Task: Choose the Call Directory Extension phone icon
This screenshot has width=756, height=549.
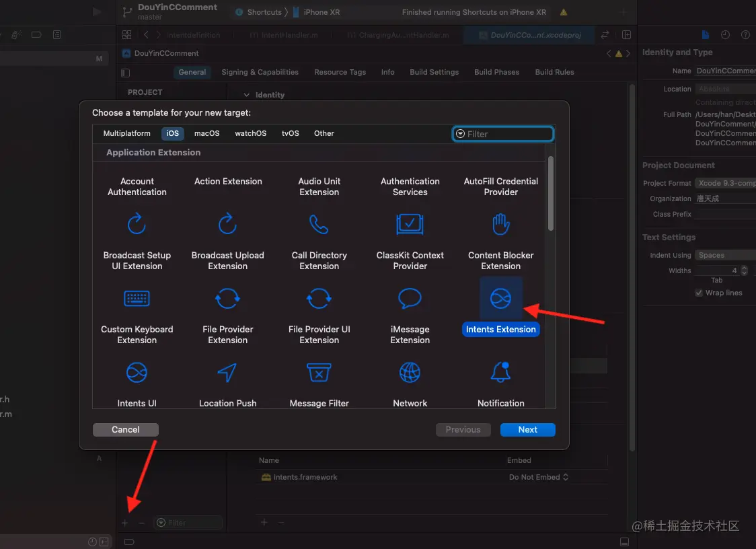Action: point(319,224)
